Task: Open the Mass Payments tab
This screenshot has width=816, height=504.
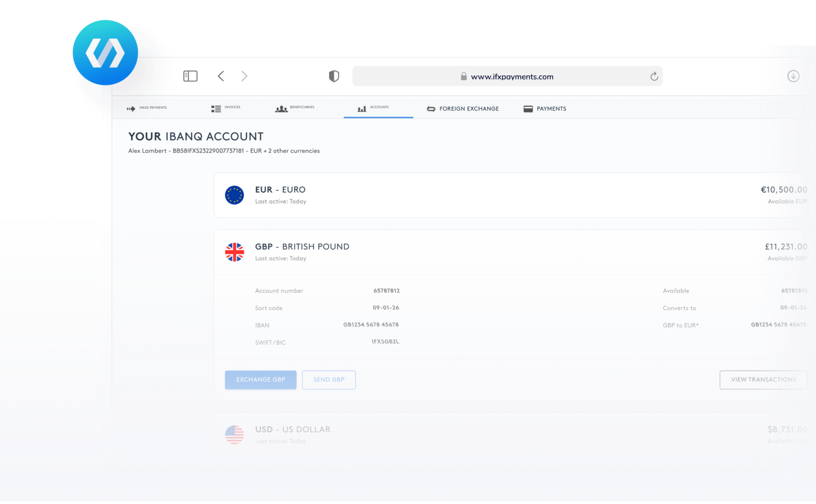Action: pos(147,108)
